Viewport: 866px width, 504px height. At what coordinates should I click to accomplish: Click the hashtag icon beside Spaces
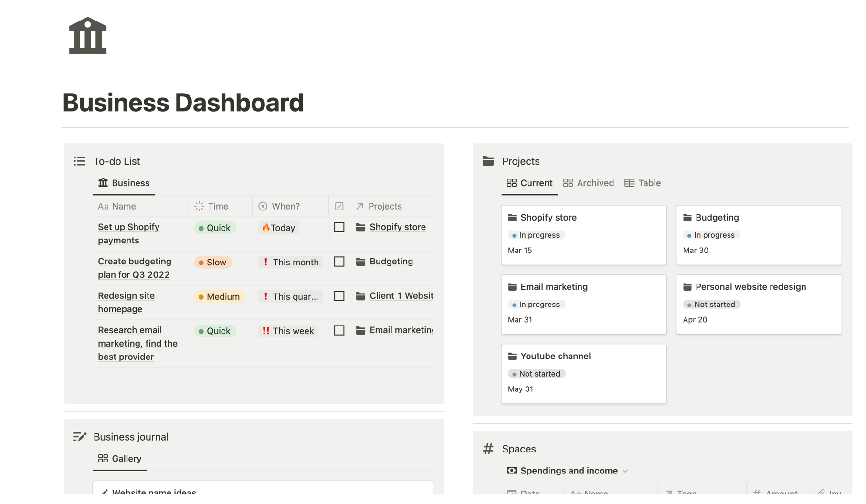point(487,449)
